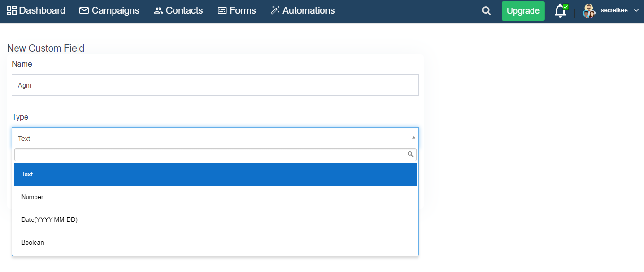
Task: Click the Forms icon in navbar
Action: [x=222, y=10]
